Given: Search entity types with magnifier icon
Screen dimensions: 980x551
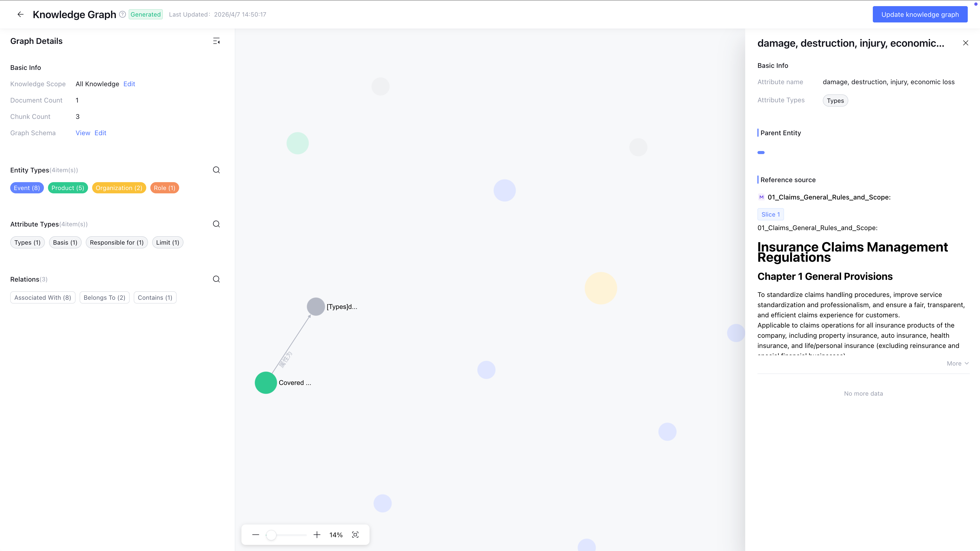Looking at the screenshot, I should point(216,170).
